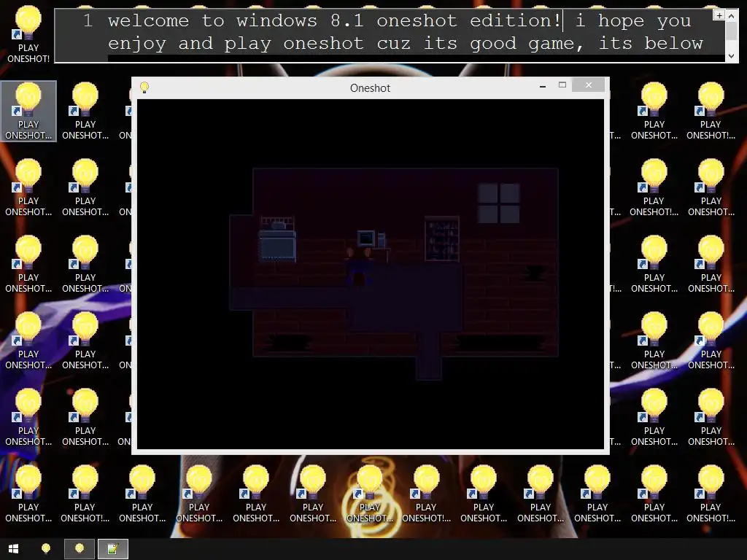Open the ninth shortcut in the bottom desktop row
Viewport: 747px width, 560px height.
pyautogui.click(x=484, y=494)
